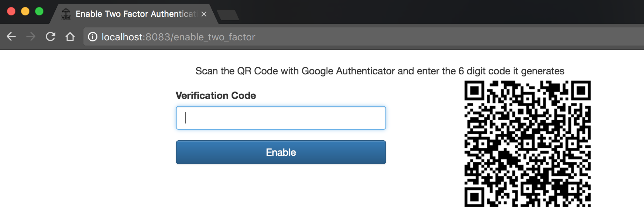The width and height of the screenshot is (644, 221).
Task: View site information for localhost
Action: point(93,37)
